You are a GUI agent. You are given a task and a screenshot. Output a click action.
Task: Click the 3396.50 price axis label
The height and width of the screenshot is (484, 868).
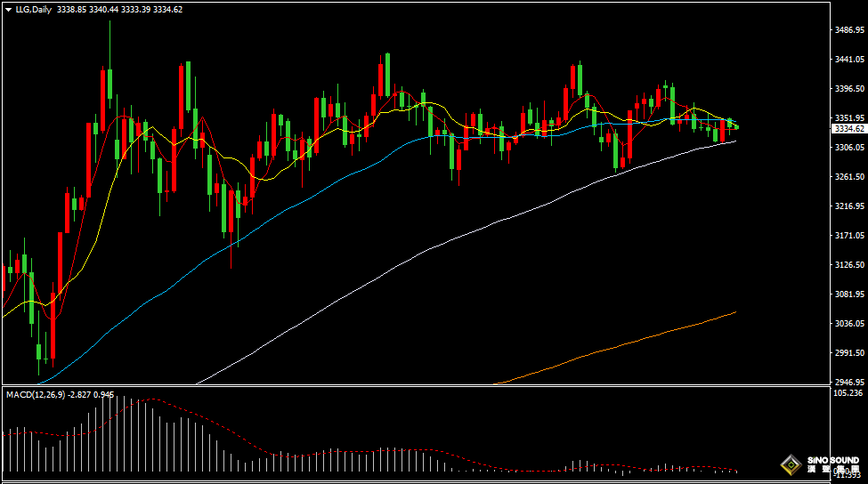click(849, 88)
